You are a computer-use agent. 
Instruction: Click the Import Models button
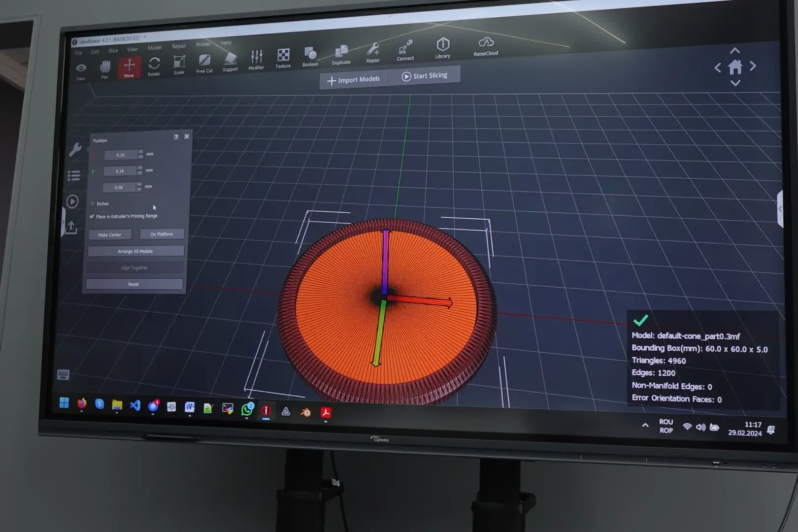(x=354, y=80)
